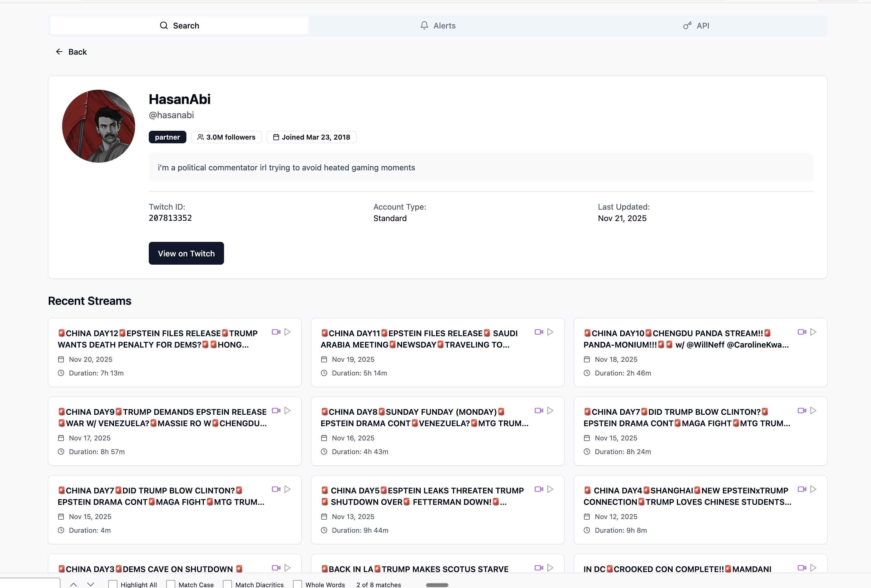Click the Duration: 2h 46m text

coord(622,373)
